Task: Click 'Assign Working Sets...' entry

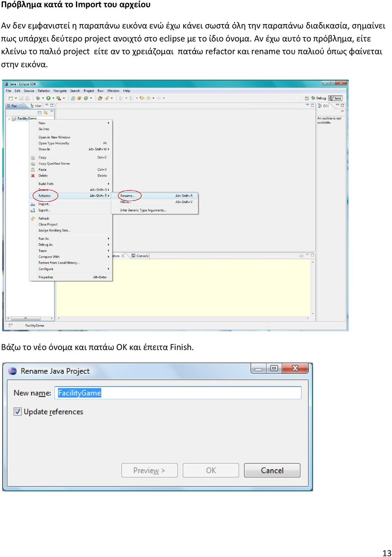Action: point(71,230)
